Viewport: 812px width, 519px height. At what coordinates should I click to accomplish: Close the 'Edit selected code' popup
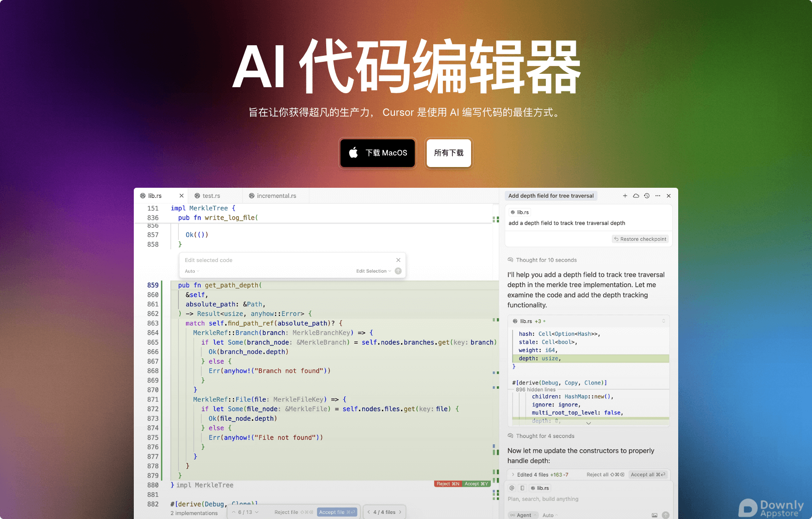(x=398, y=260)
